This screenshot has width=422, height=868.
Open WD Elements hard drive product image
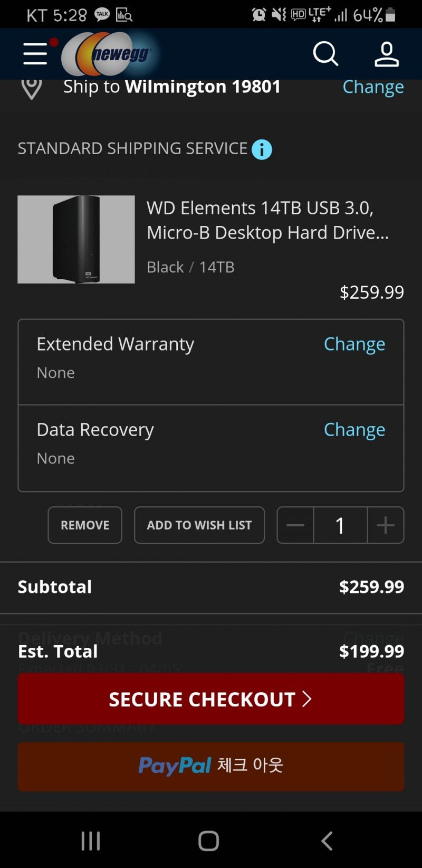[x=76, y=239]
